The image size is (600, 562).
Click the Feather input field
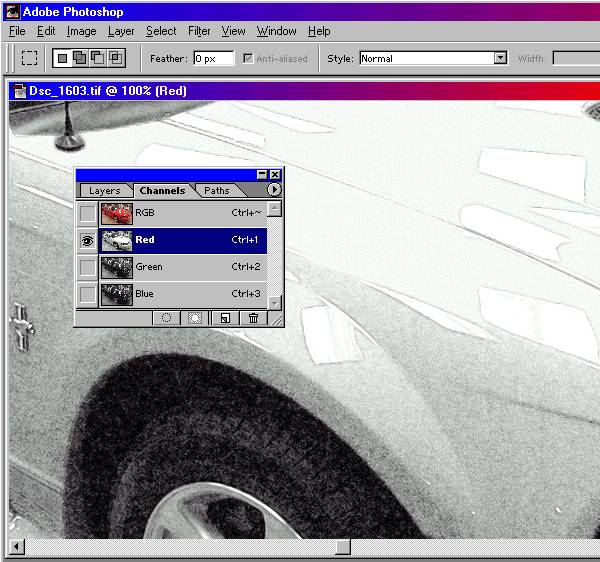(213, 58)
